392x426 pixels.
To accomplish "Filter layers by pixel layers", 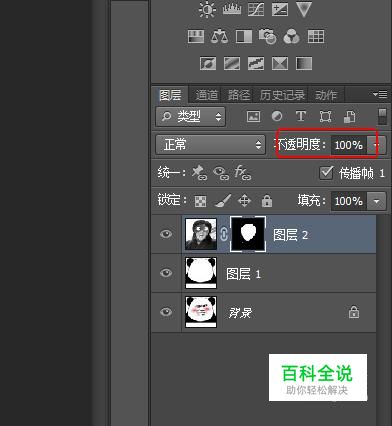I will click(x=253, y=116).
